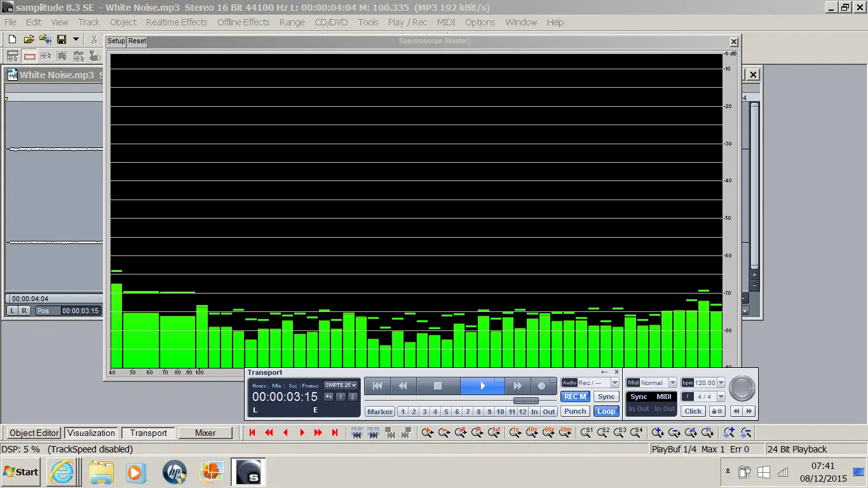Open Midi Normal record mode dropdown

point(673,383)
